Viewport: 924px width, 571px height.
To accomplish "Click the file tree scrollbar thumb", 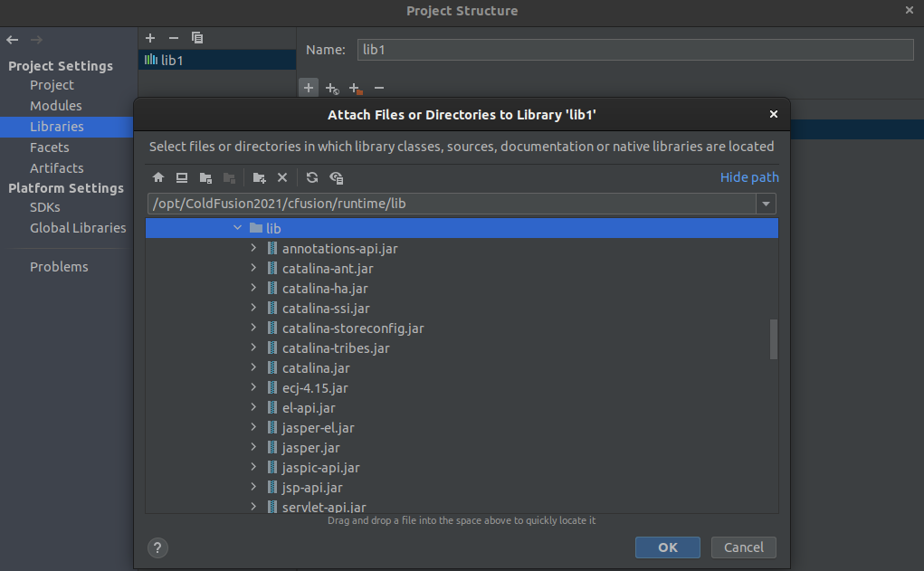I will 774,339.
